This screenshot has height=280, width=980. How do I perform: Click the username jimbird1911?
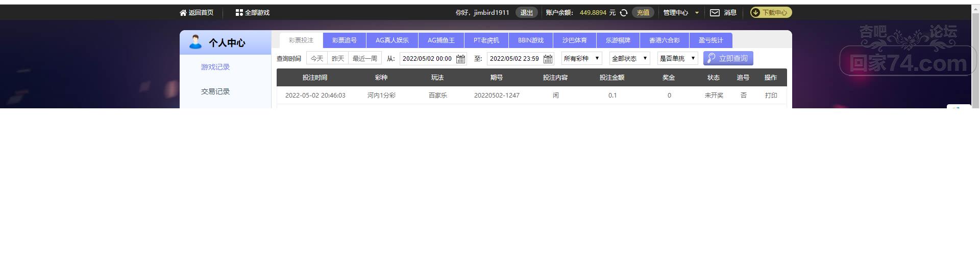[x=492, y=13]
